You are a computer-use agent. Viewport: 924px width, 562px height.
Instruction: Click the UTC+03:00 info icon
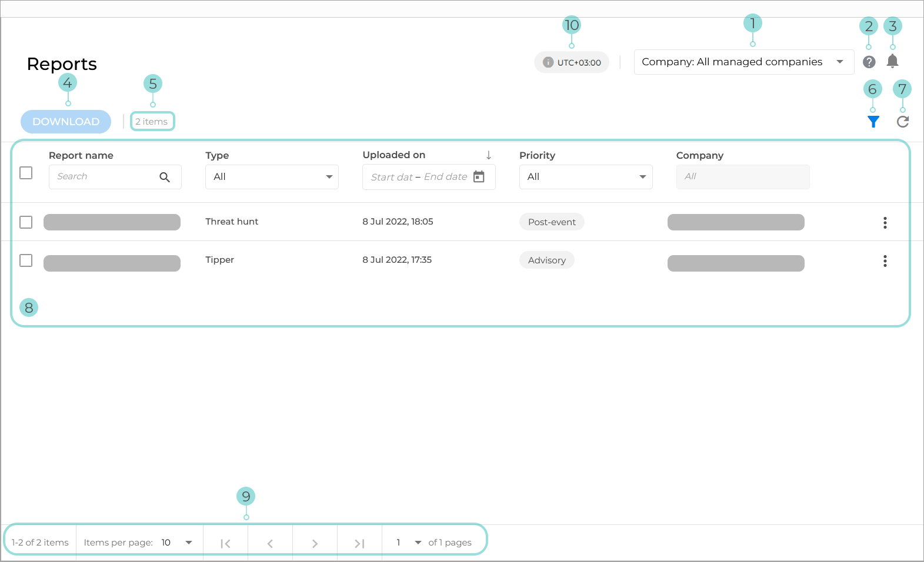pyautogui.click(x=548, y=62)
